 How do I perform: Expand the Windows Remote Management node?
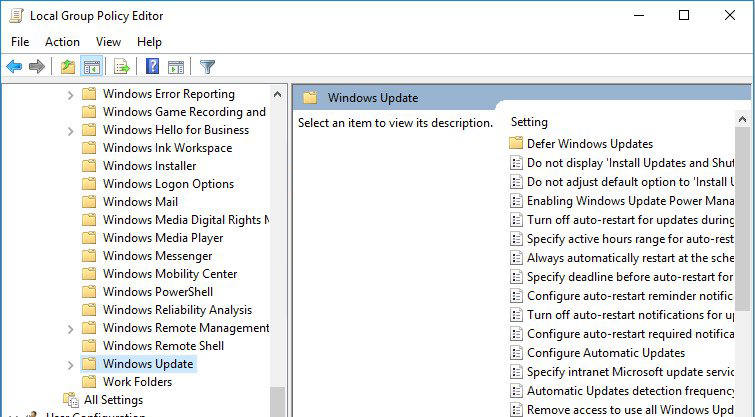pos(70,329)
